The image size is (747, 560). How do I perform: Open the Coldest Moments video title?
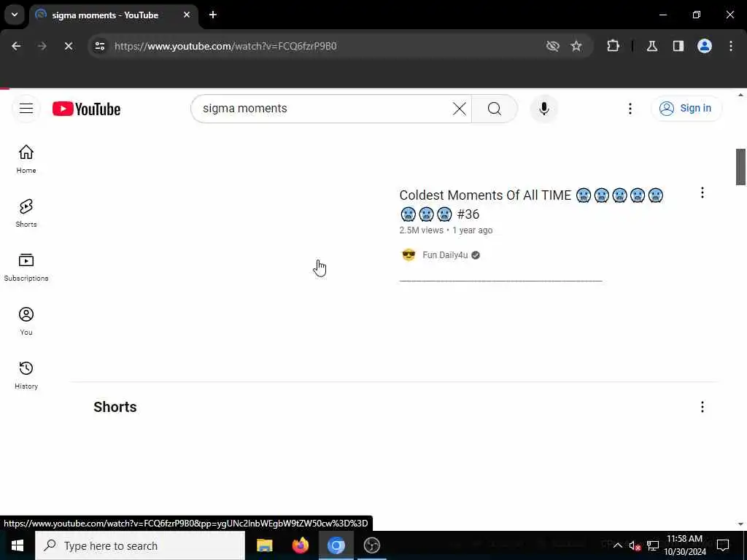point(531,204)
